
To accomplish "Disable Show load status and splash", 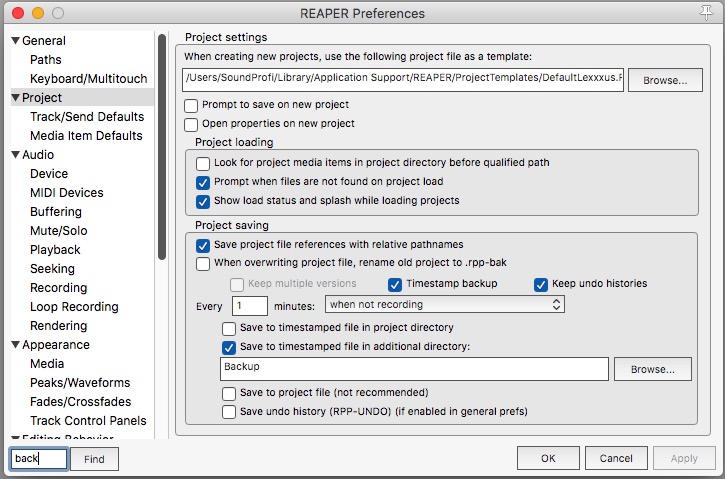I will pos(204,201).
